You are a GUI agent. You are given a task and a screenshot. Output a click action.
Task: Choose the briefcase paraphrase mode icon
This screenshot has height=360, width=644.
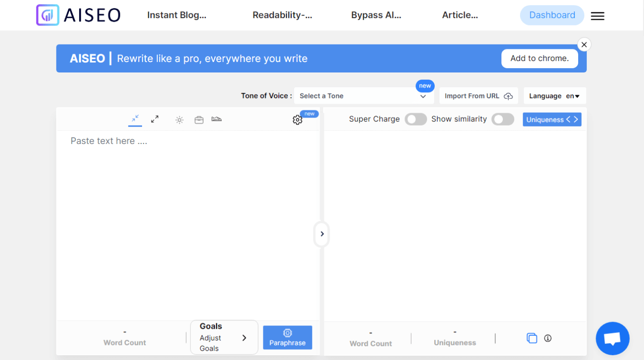click(x=199, y=120)
